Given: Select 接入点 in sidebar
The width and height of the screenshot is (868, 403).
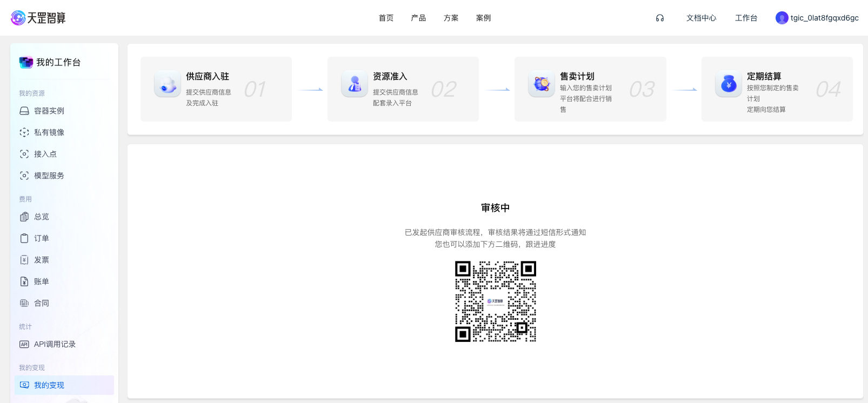Looking at the screenshot, I should tap(64, 154).
